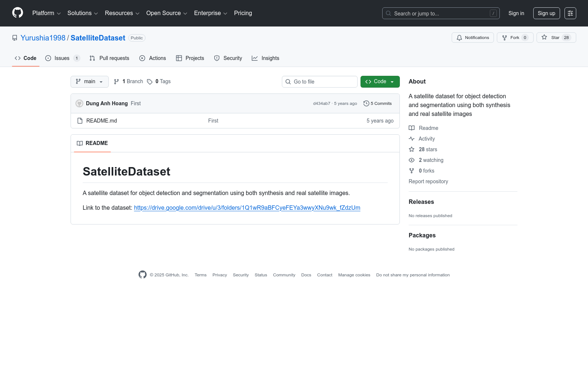The height and width of the screenshot is (368, 588).
Task: Open the Enterprise dropdown
Action: click(211, 13)
